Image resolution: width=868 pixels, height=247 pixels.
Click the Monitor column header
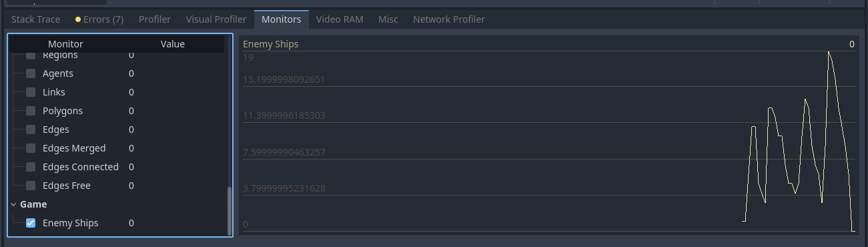(65, 44)
